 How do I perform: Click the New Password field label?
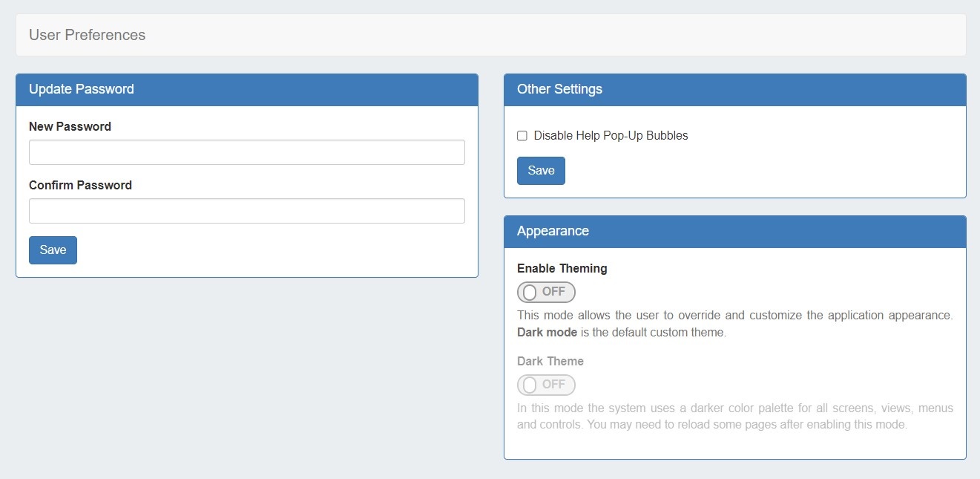(x=70, y=126)
